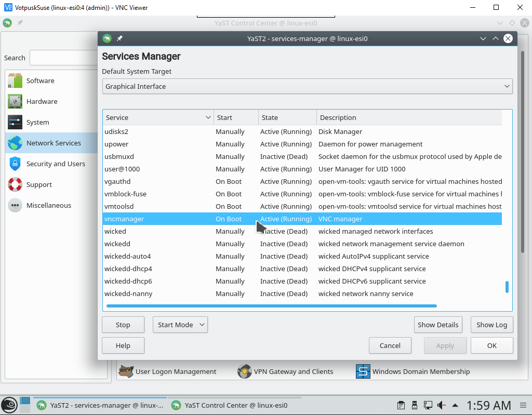This screenshot has height=415, width=532.
Task: Click the show desktop icon in taskbar
Action: tap(25, 405)
